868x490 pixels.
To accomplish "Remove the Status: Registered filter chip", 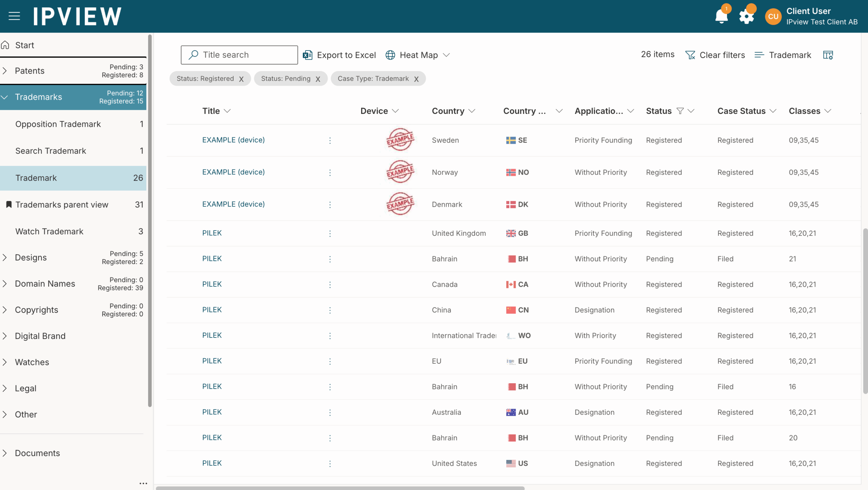I will [241, 79].
